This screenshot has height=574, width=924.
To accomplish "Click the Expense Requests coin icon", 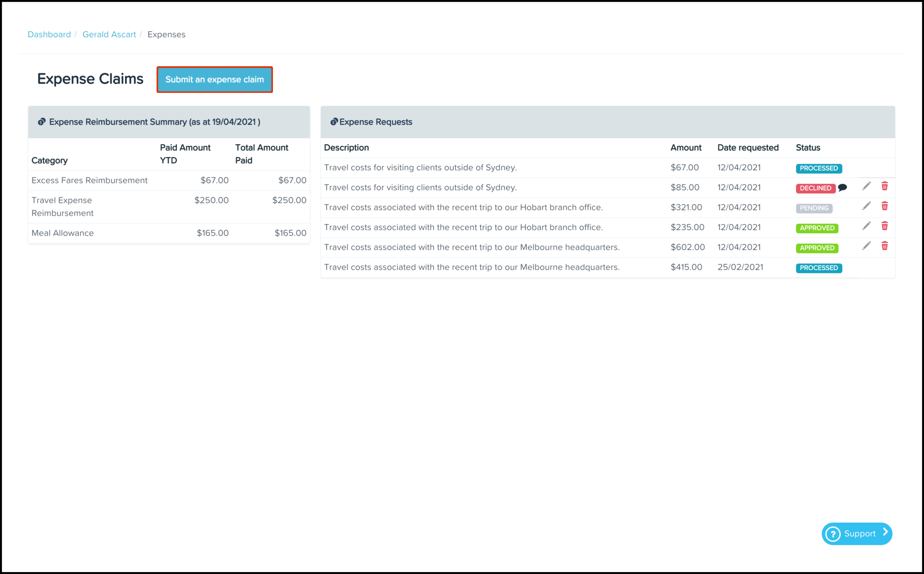I will pyautogui.click(x=334, y=122).
